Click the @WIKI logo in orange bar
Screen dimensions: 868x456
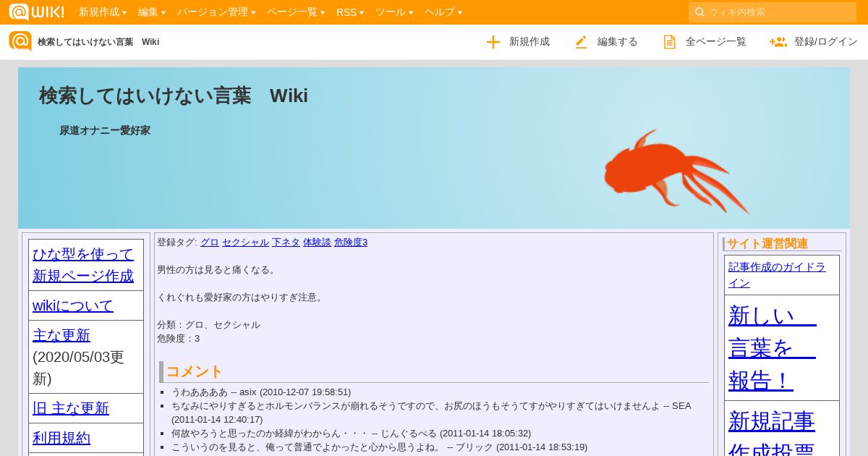tap(36, 12)
